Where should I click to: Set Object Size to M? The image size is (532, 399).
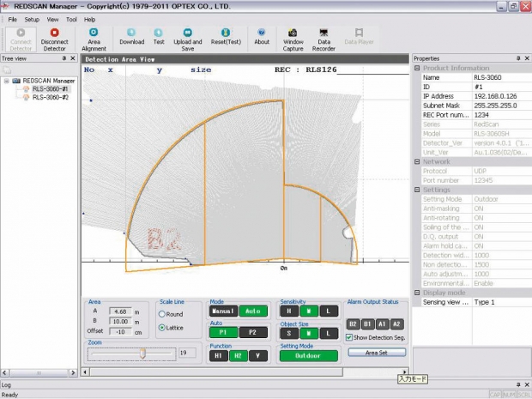[x=309, y=334]
